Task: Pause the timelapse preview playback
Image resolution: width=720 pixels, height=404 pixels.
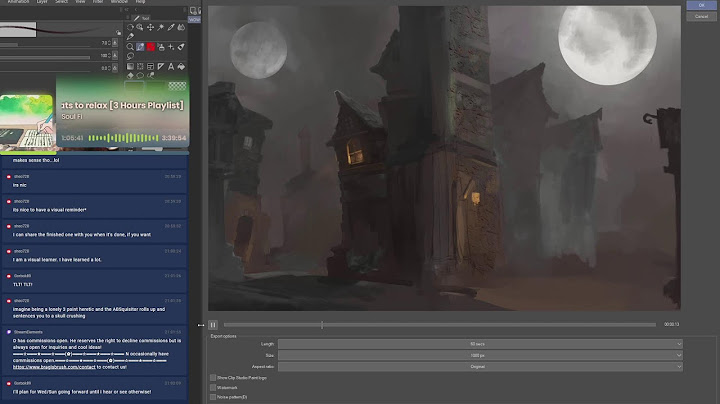Action: tap(213, 325)
